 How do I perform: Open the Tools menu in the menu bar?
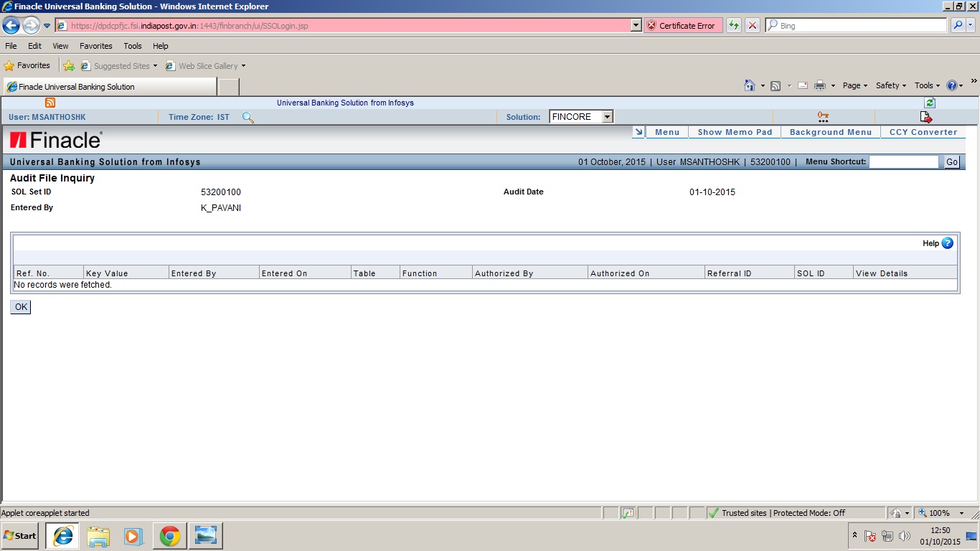[x=132, y=45]
